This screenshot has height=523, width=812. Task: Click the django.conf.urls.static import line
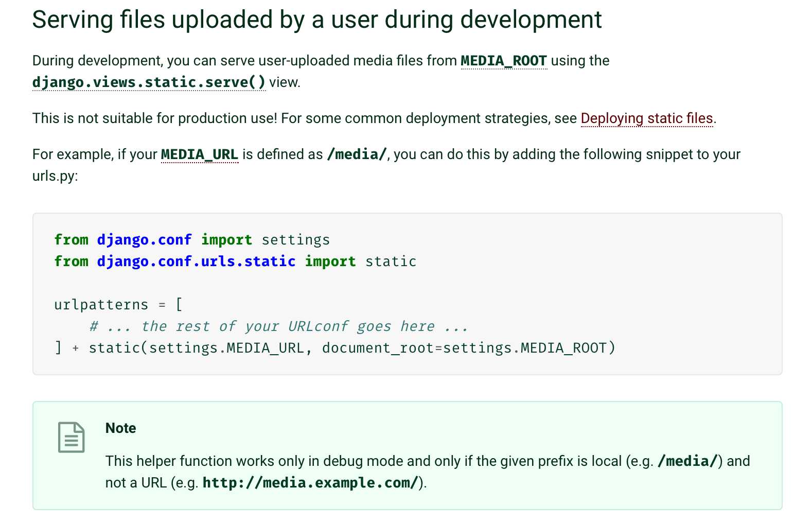[235, 261]
